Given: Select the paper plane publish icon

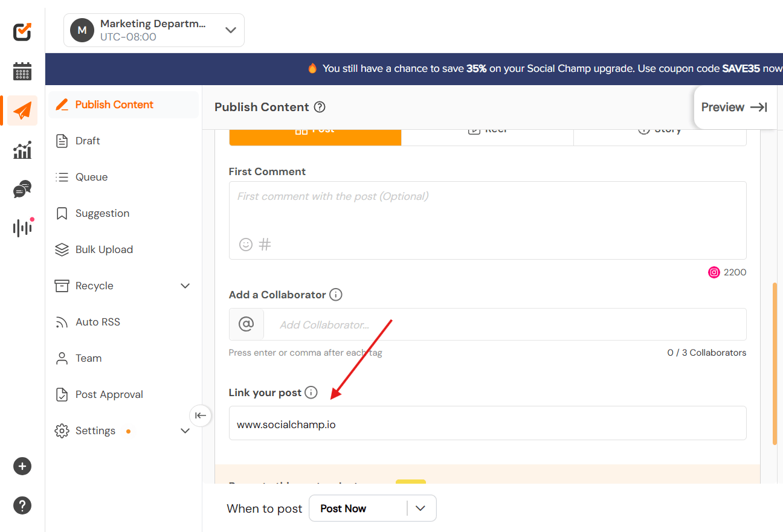Looking at the screenshot, I should pos(22,111).
